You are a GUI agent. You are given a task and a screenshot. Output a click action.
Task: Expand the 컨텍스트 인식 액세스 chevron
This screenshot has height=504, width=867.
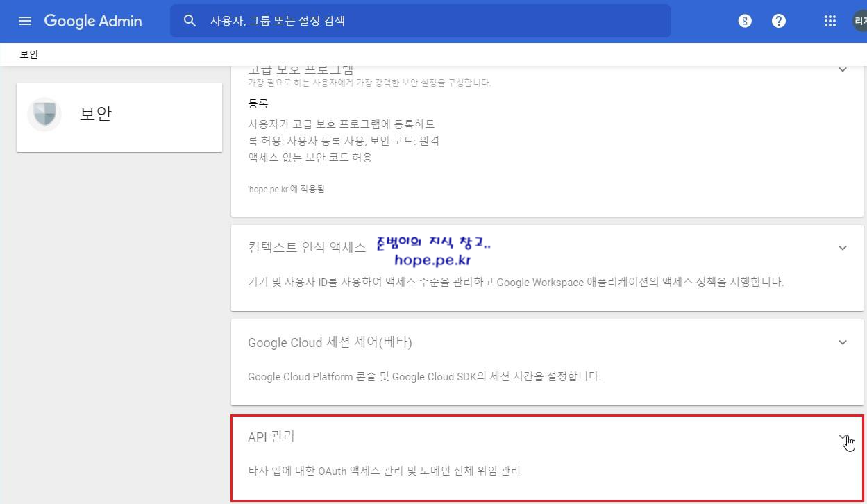[x=843, y=248]
